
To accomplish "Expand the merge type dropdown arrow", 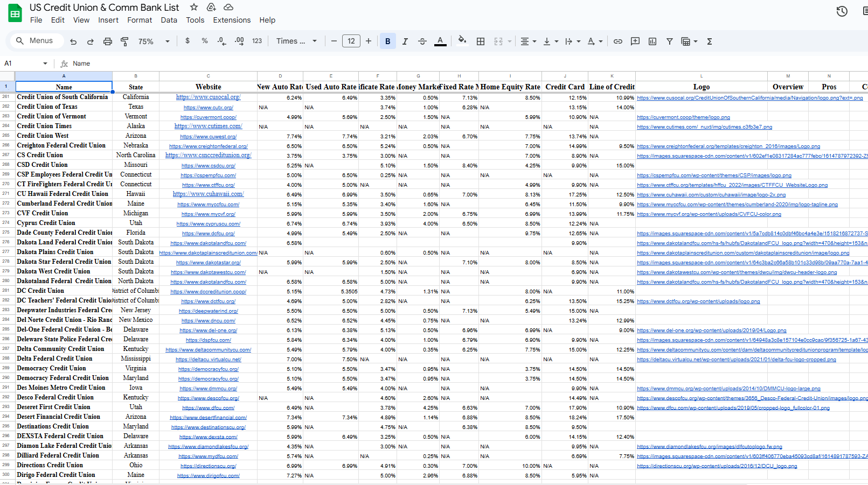I will coord(509,41).
